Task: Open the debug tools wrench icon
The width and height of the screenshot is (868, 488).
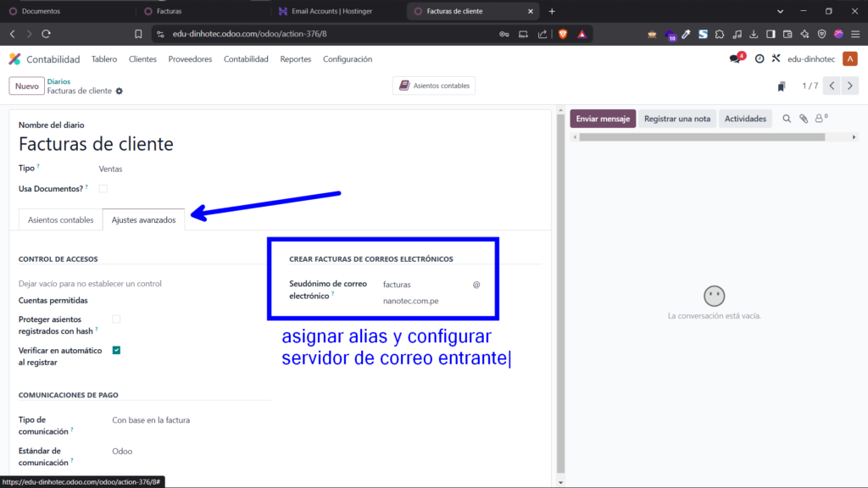Action: pos(776,58)
